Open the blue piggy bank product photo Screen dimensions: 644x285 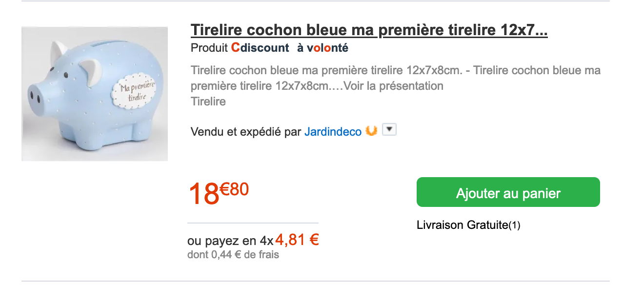point(95,94)
